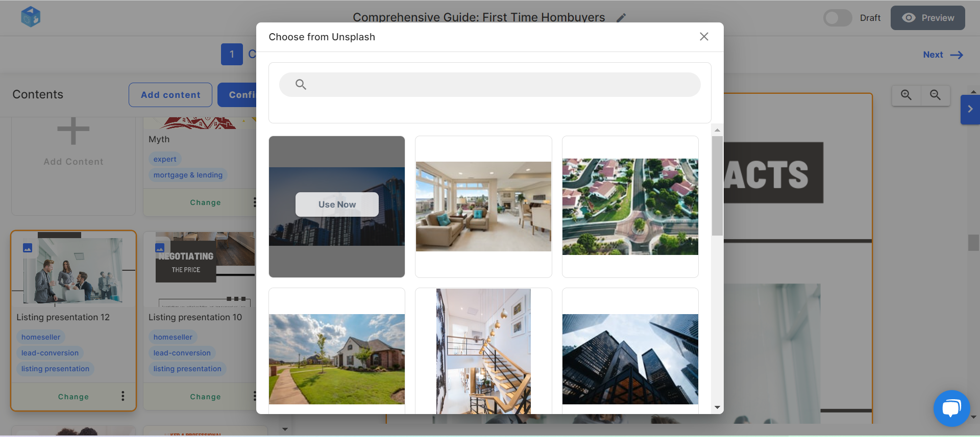
Task: Click the Preview eye button
Action: pyautogui.click(x=927, y=18)
